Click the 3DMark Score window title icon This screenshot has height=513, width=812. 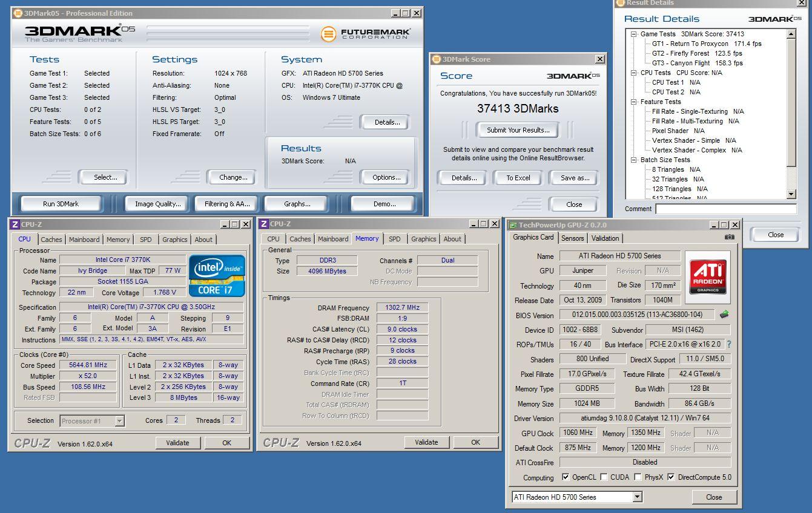[437, 59]
